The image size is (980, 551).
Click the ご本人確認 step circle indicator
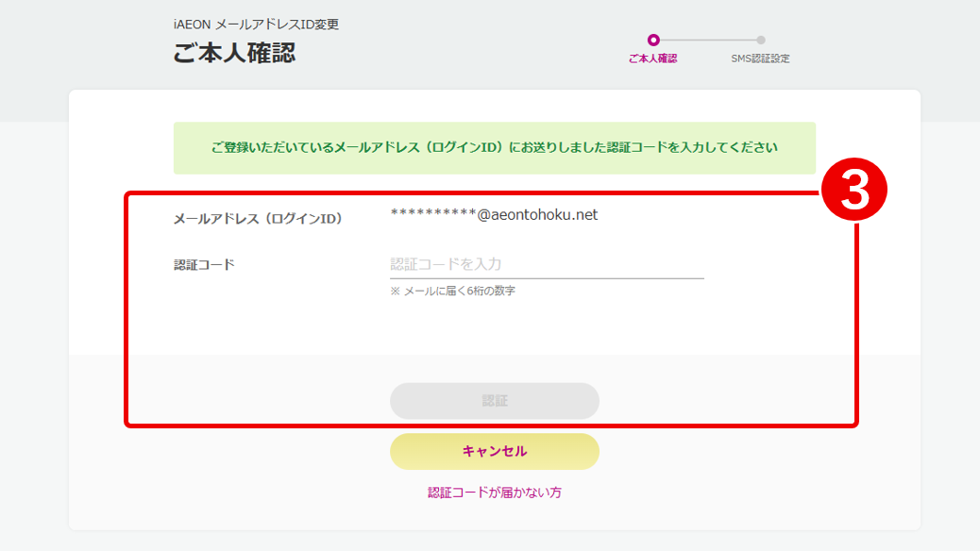[x=652, y=40]
